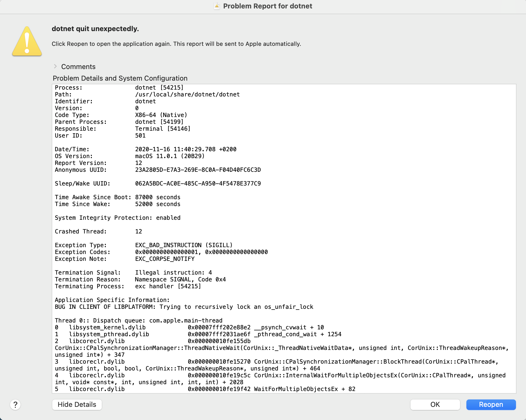This screenshot has width=526, height=420.
Task: Click the OS Version macOS 11.0.1 (20B29)
Action: [170, 156]
